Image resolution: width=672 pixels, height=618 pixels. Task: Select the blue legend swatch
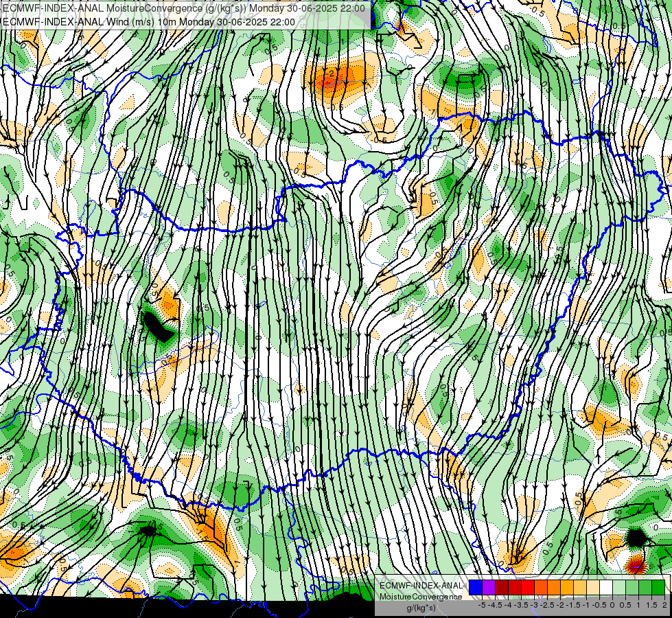476,588
